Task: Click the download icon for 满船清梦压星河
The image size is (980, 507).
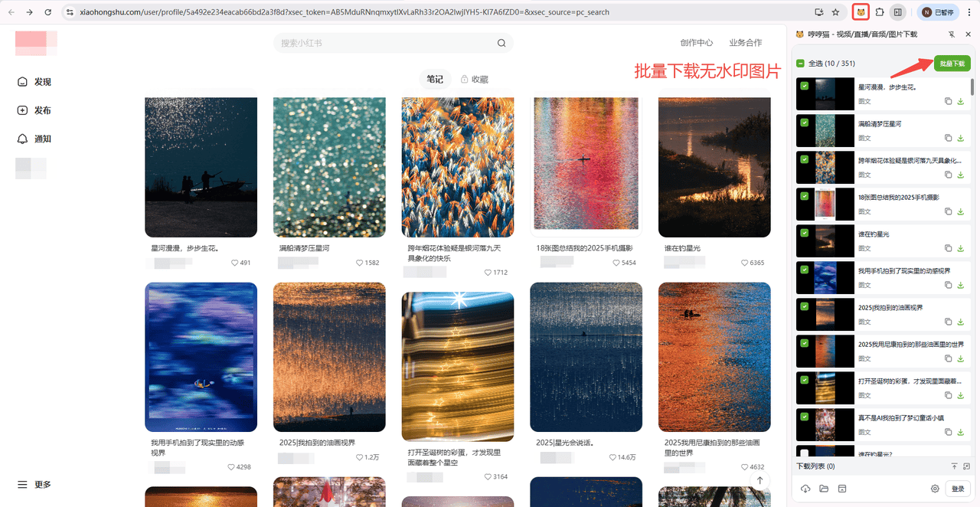Action: click(961, 138)
